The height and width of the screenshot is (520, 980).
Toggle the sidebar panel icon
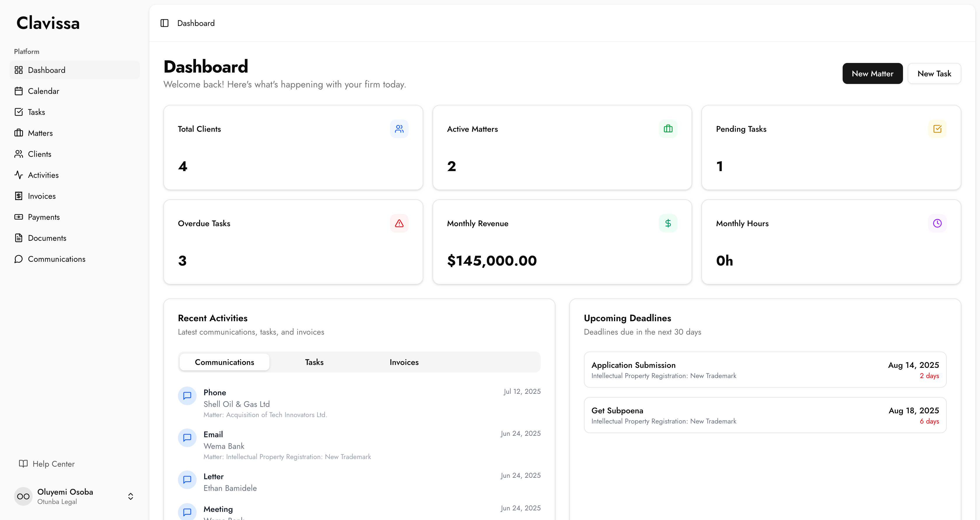(164, 23)
